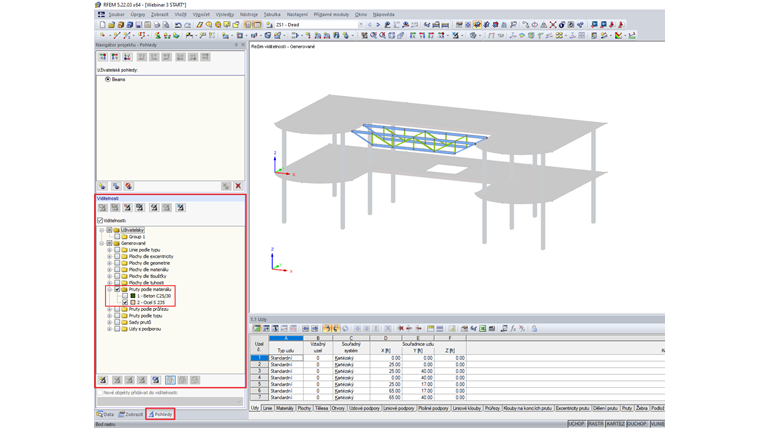
Task: Click the first icon in Viditelnosti toolbar
Action: pos(102,207)
